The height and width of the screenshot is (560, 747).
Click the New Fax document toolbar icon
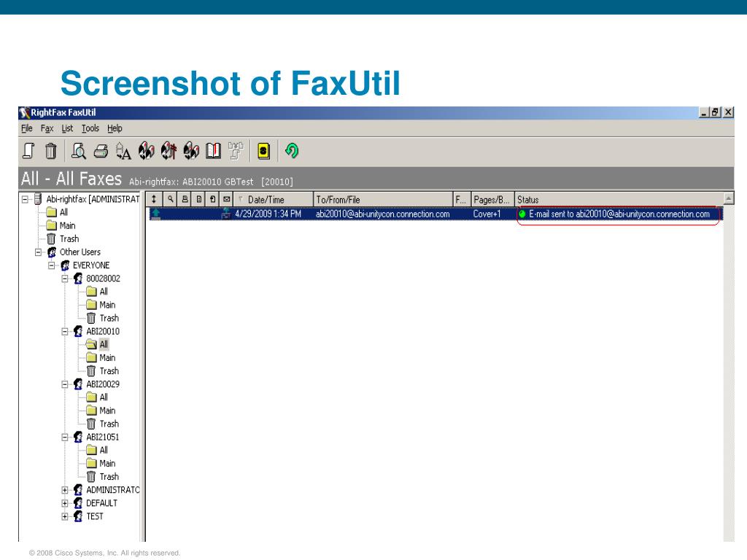click(x=28, y=151)
